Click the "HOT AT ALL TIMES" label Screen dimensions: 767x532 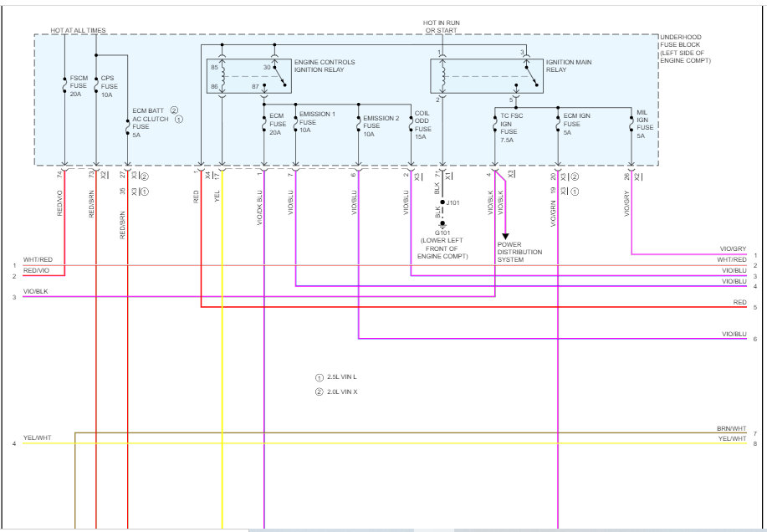(78, 30)
